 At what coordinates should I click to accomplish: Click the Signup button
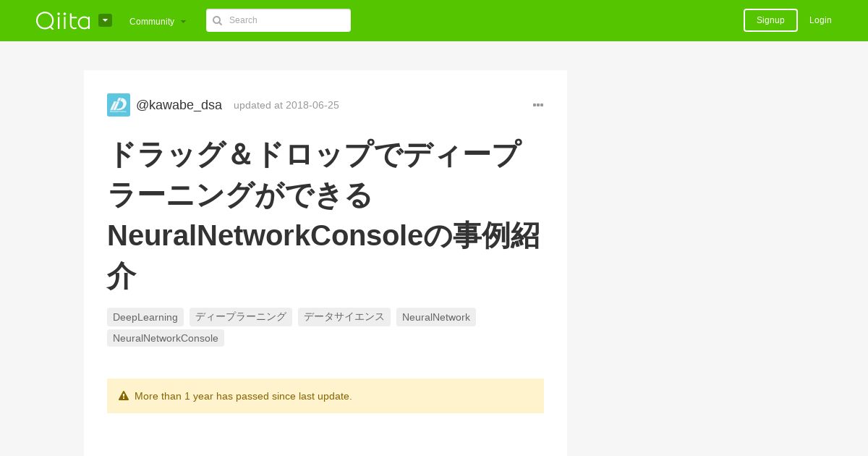pos(770,20)
